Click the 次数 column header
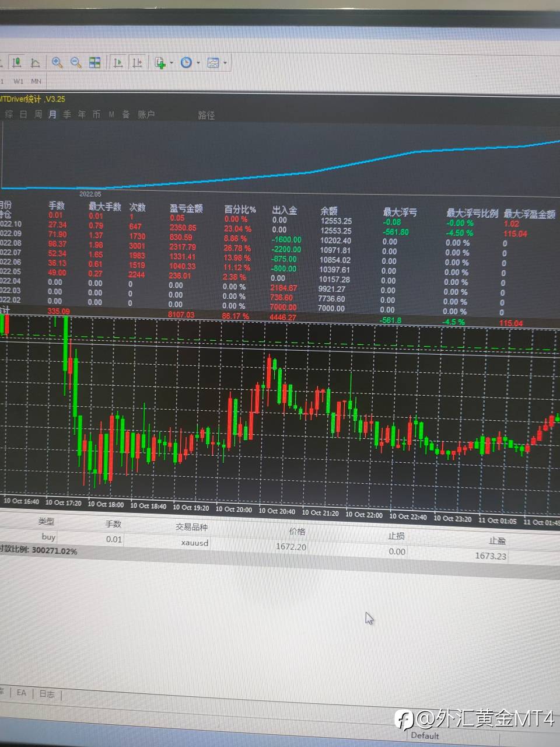 point(138,207)
